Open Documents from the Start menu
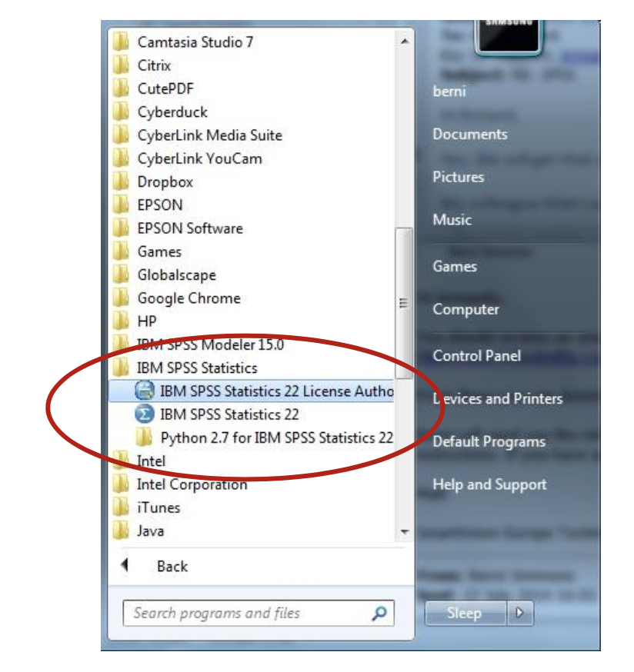This screenshot has width=634, height=672. click(x=470, y=134)
